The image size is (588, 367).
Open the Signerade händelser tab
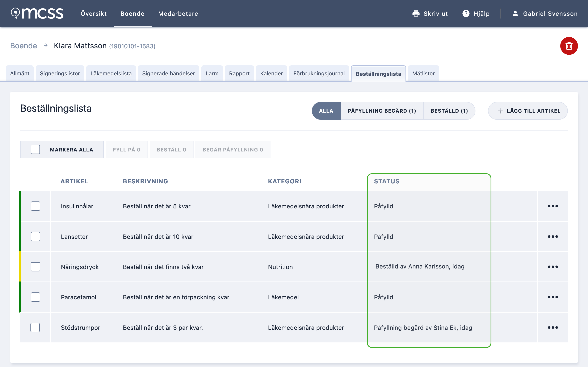[169, 74]
